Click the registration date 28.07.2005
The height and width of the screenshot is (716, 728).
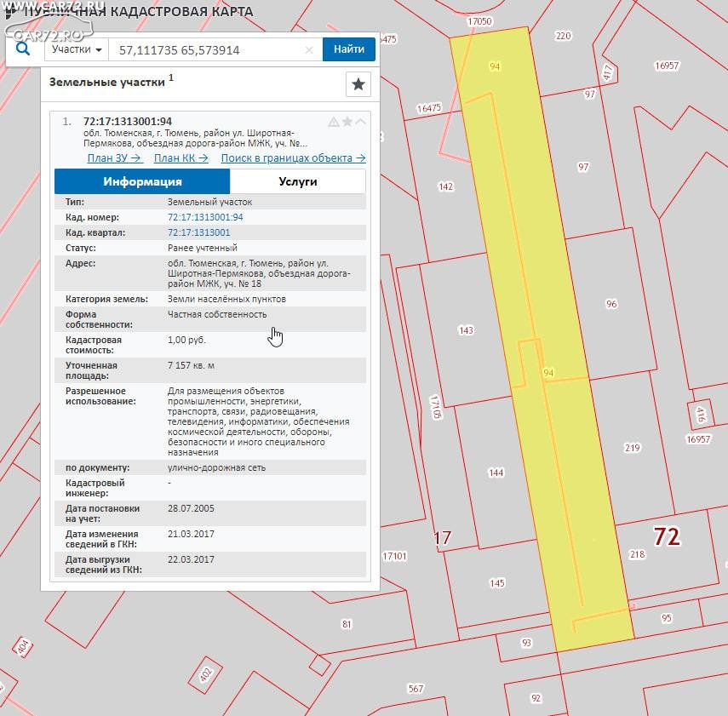click(x=191, y=508)
